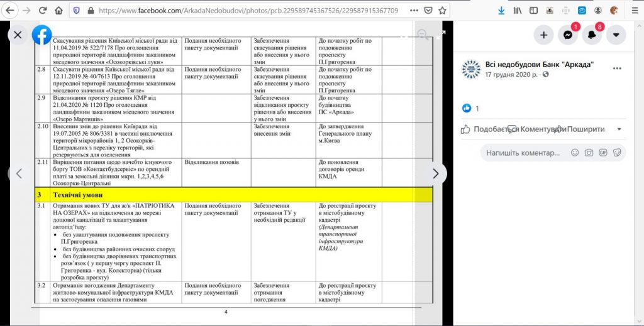Save page to Pocket
This screenshot has width=644, height=326.
coord(428,11)
